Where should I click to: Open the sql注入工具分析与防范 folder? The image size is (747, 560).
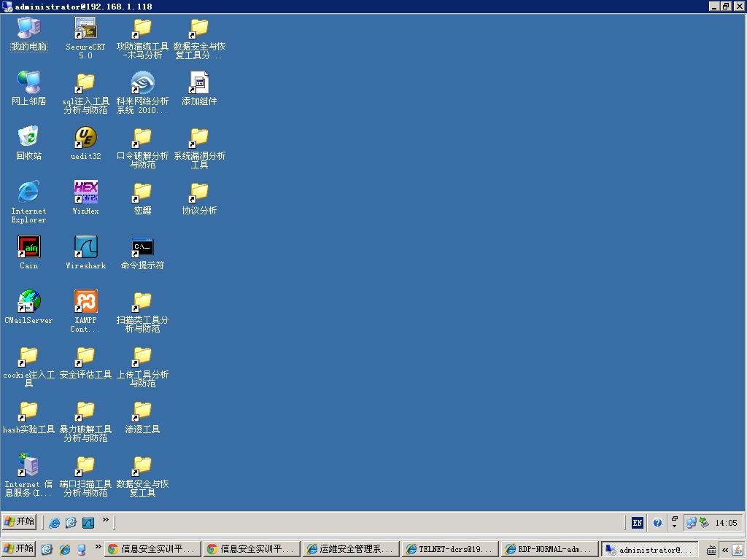click(86, 93)
